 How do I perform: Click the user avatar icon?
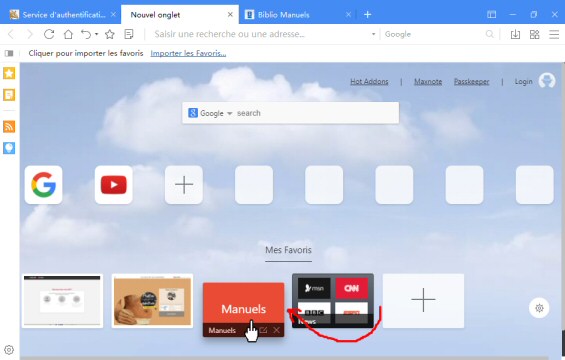point(547,81)
